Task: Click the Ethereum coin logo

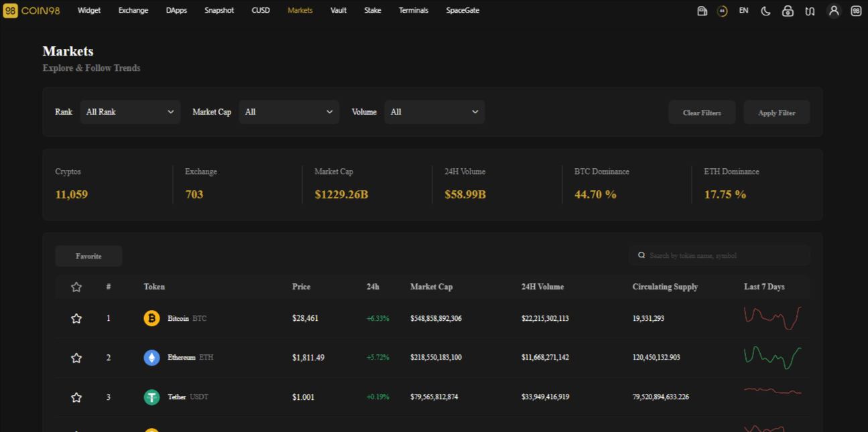Action: point(152,358)
